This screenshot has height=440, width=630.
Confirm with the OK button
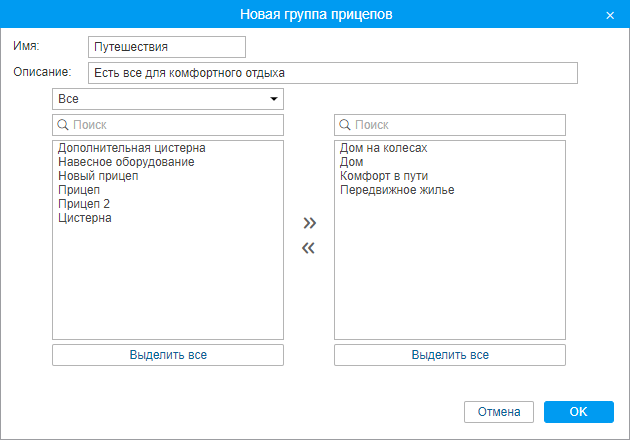578,412
